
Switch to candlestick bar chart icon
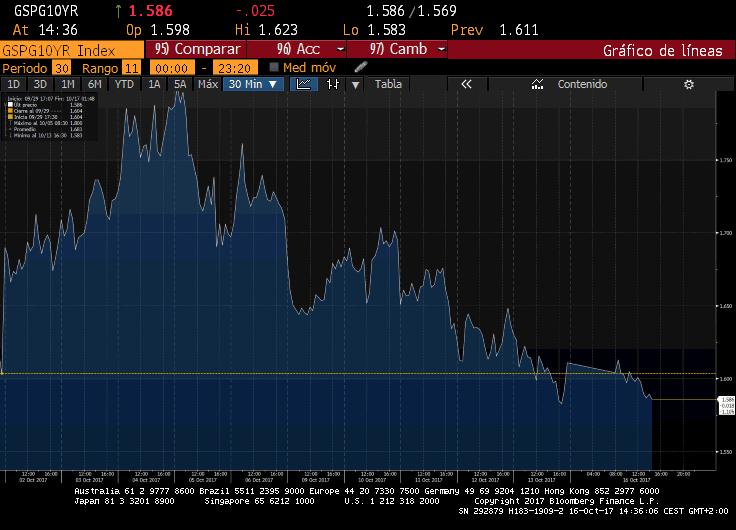[x=333, y=84]
